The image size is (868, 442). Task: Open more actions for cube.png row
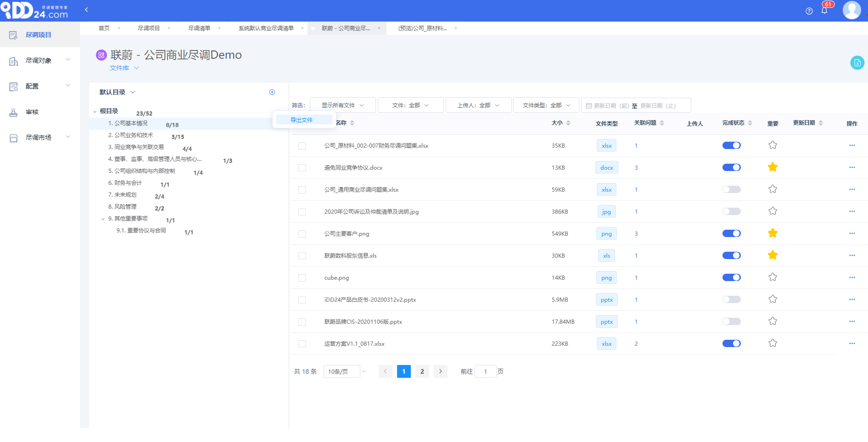[x=852, y=277]
